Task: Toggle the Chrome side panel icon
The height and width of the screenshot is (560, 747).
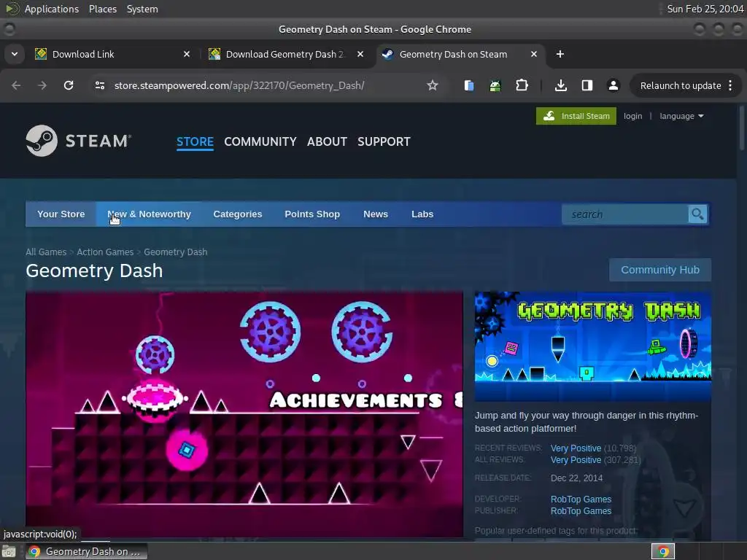Action: pos(587,85)
